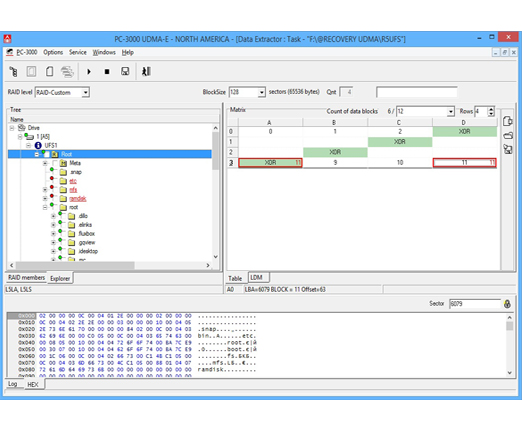Click the row header 3 in the matrix
This screenshot has width=522, height=435.
231,163
